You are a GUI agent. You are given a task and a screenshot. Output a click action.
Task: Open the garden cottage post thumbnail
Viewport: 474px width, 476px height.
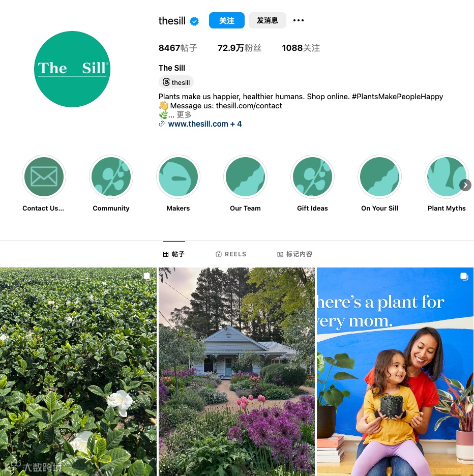(x=236, y=372)
